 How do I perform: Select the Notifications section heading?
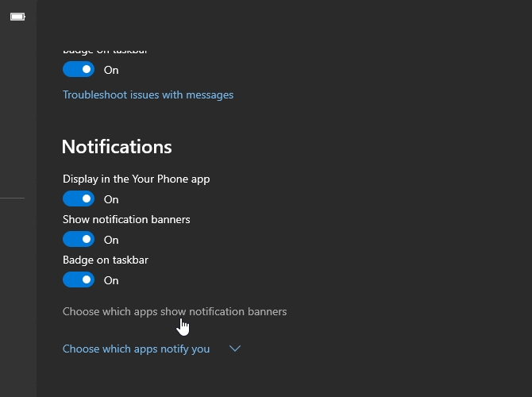(117, 147)
